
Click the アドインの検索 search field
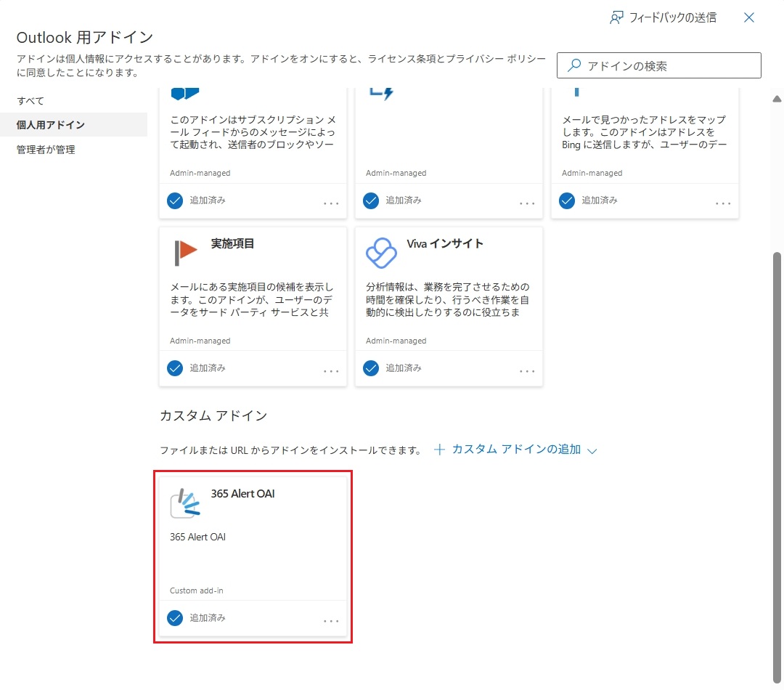(668, 65)
